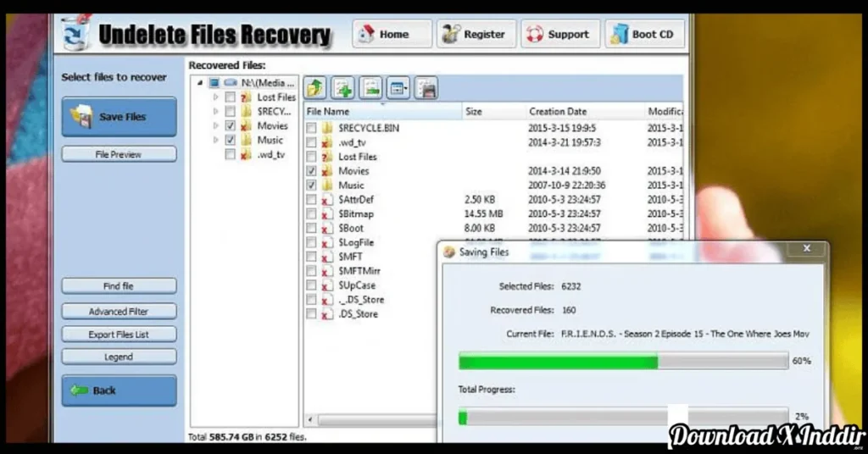Expand Music in the folder tree
This screenshot has width=868, height=454.
tap(216, 141)
